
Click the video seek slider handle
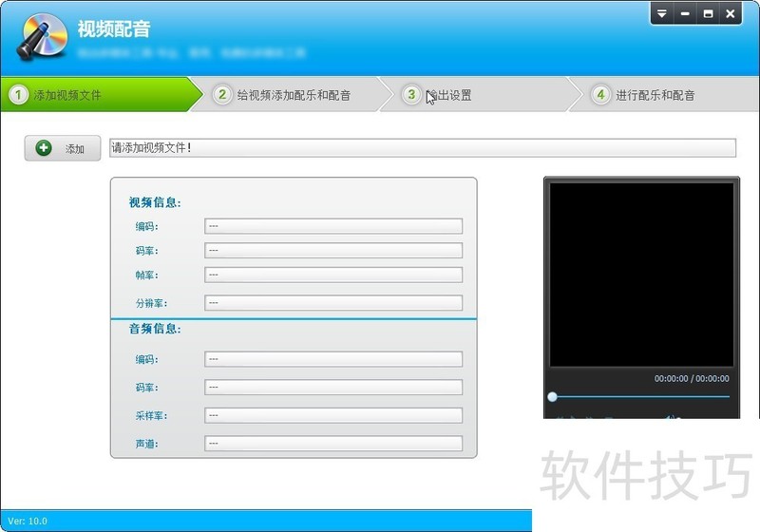[x=552, y=396]
